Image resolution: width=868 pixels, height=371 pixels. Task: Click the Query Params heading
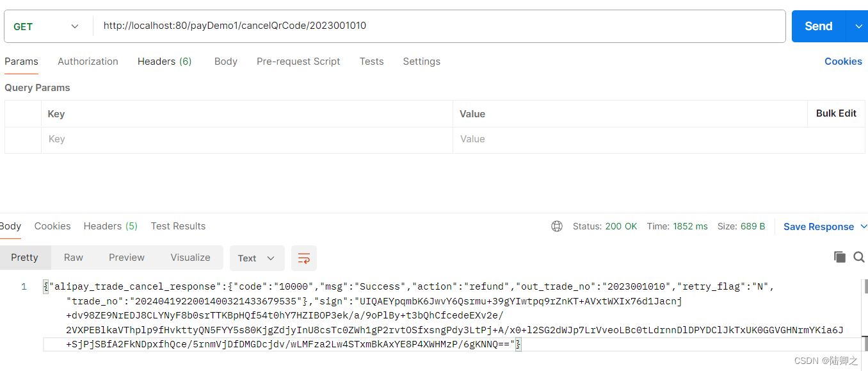click(37, 88)
